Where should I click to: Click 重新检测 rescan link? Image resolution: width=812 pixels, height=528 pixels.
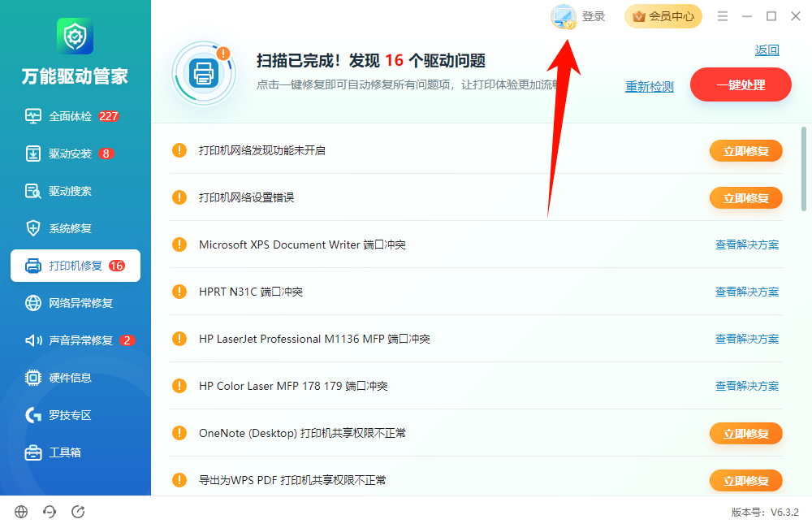[x=650, y=86]
